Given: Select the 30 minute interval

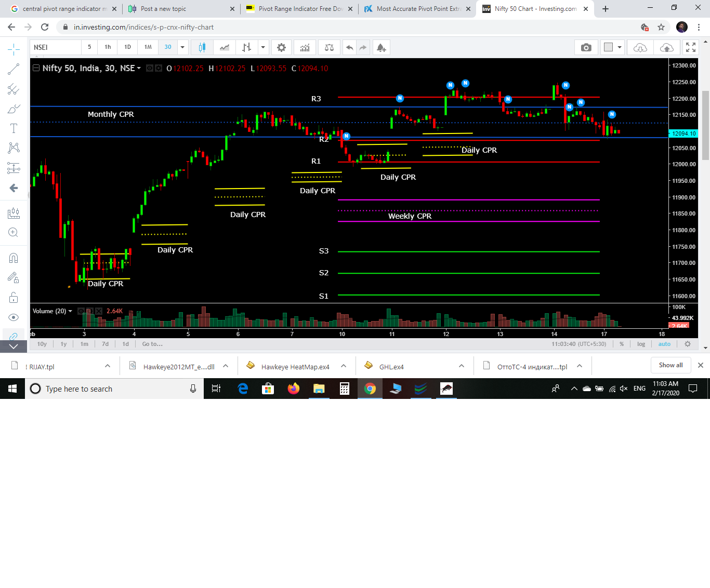Looking at the screenshot, I should (168, 47).
